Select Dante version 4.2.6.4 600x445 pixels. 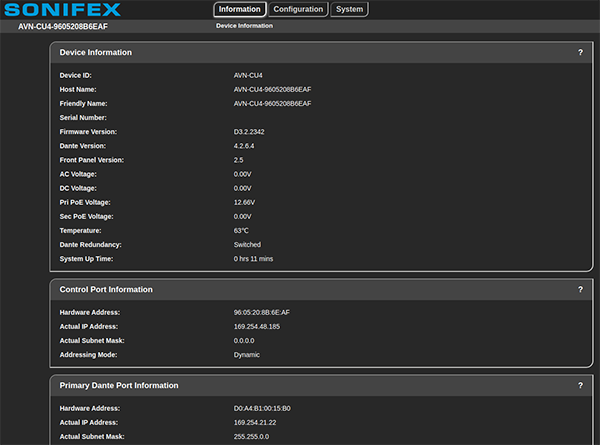point(244,146)
